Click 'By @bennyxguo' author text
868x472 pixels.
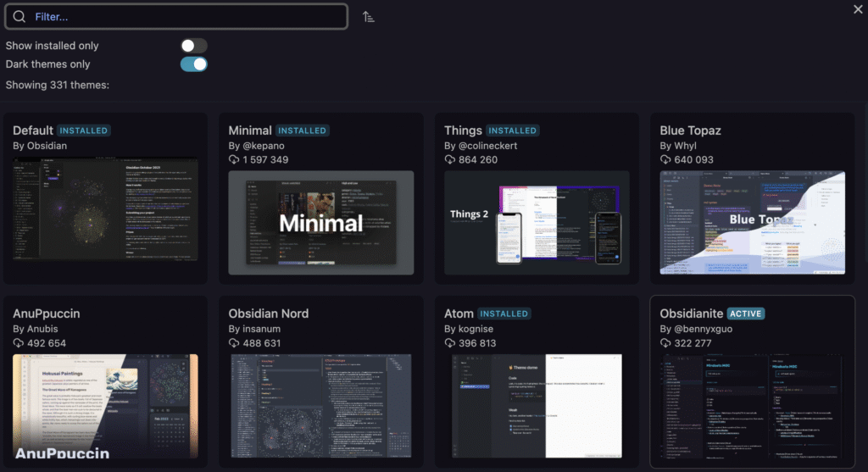click(697, 329)
